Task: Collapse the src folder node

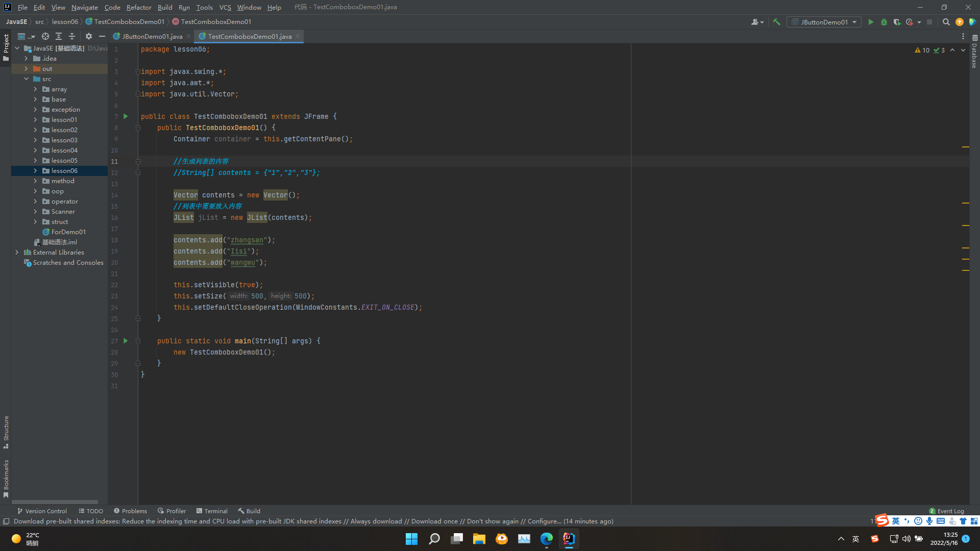Action: coord(26,79)
